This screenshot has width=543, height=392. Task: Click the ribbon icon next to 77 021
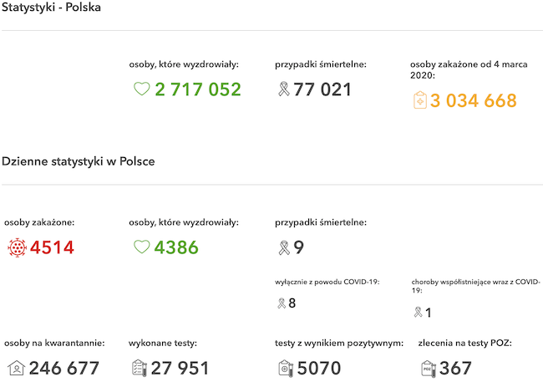282,89
